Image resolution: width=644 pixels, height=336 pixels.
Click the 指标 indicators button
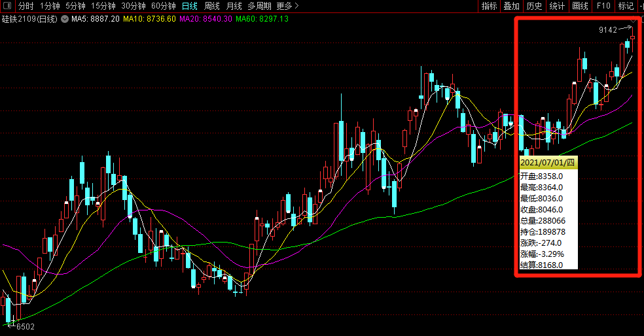pos(489,6)
